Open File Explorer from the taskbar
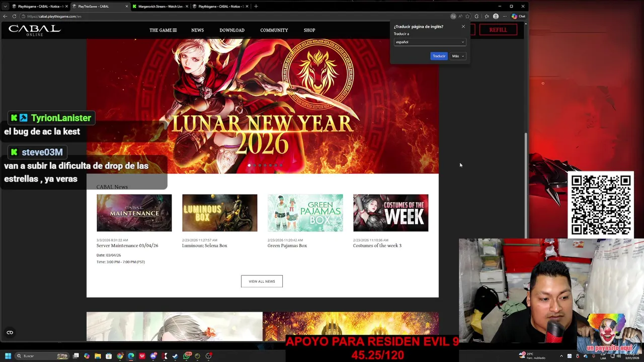 [98, 356]
